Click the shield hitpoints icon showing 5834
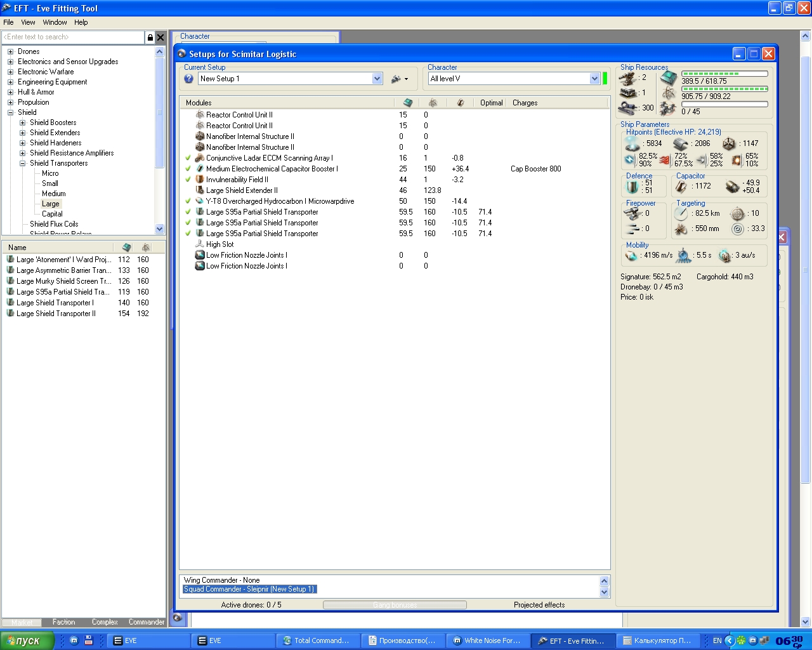 (x=632, y=143)
